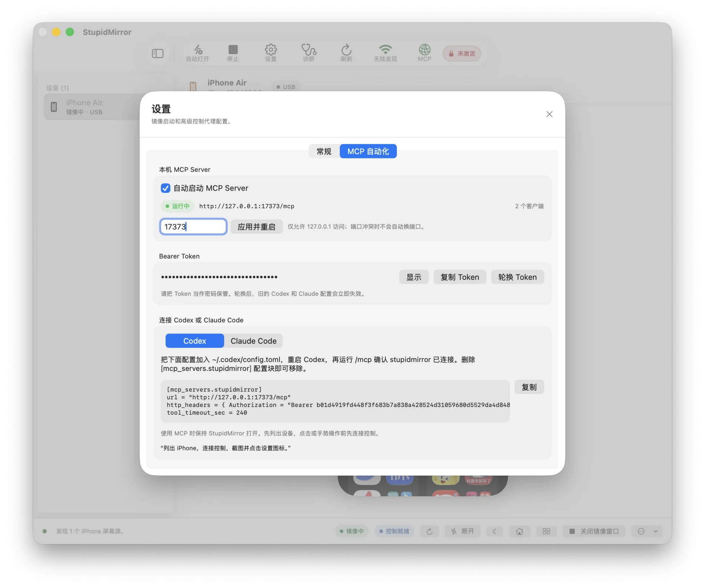Click 显示 to reveal the token
This screenshot has width=705, height=588.
click(414, 277)
